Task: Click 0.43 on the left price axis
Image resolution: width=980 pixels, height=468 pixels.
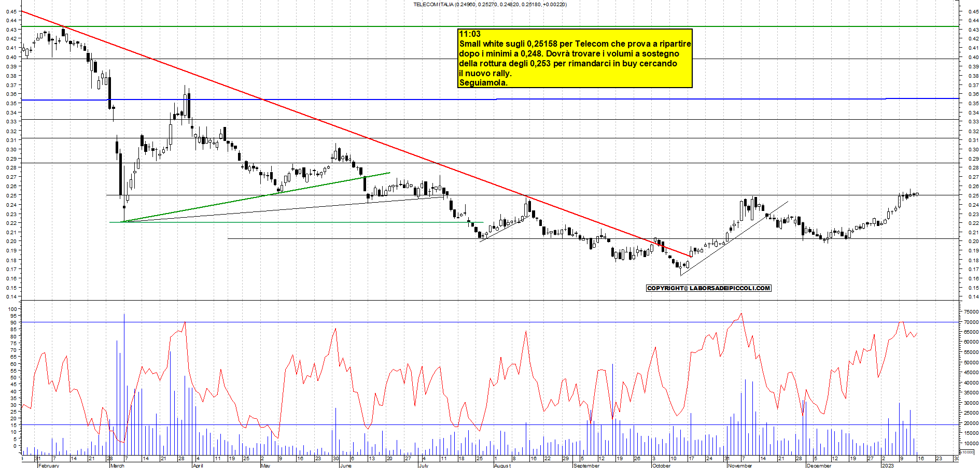Action: 11,30
